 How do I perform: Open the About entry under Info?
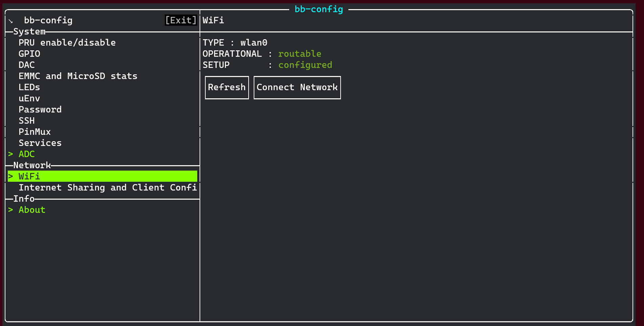[x=32, y=210]
